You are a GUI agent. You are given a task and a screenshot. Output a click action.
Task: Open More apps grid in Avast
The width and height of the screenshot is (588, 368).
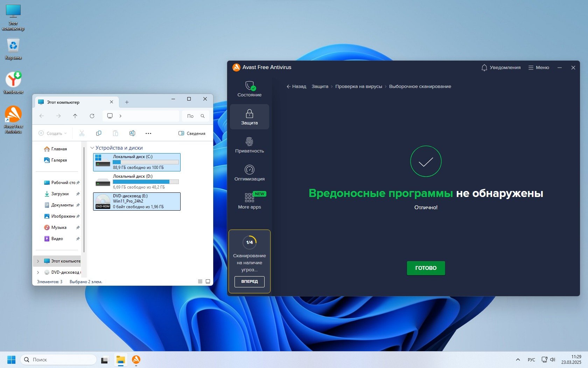[249, 201]
